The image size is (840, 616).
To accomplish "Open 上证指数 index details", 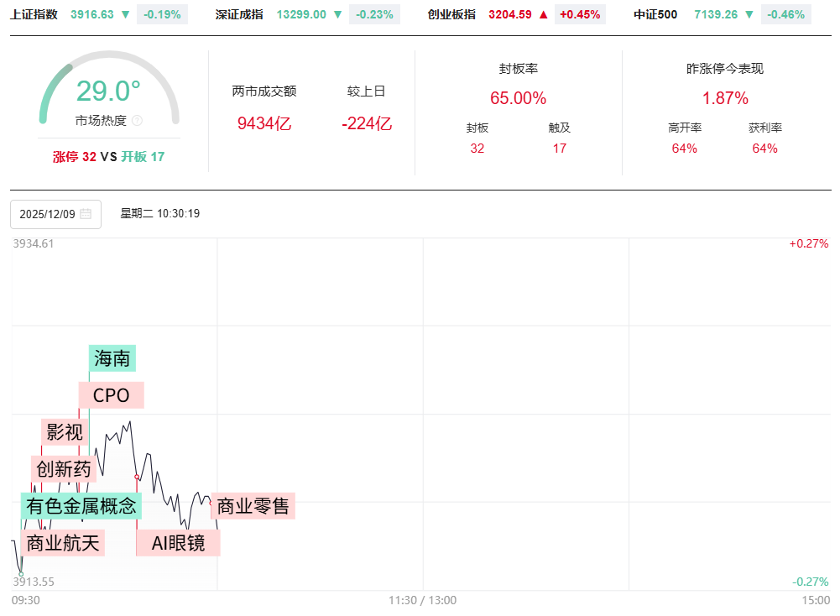I will [34, 14].
